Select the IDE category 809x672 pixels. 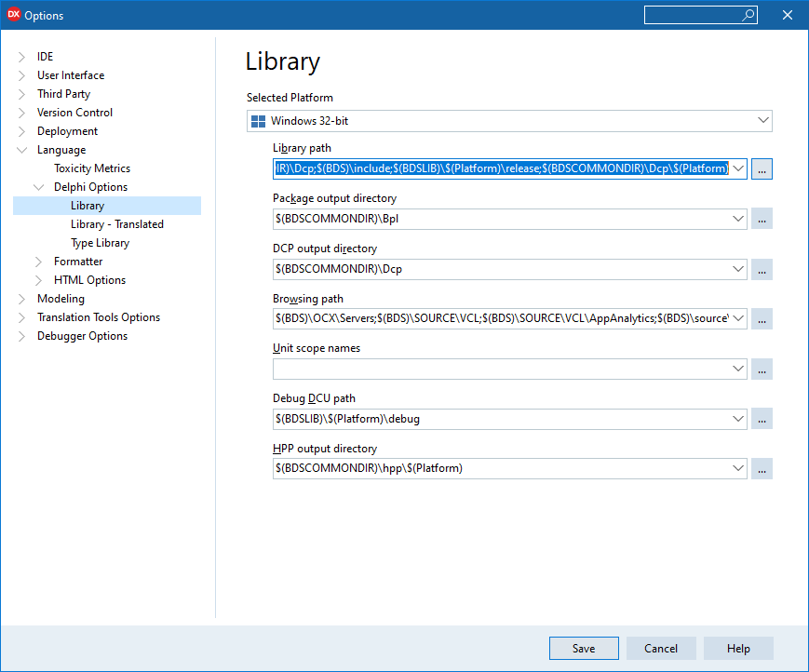(x=45, y=57)
